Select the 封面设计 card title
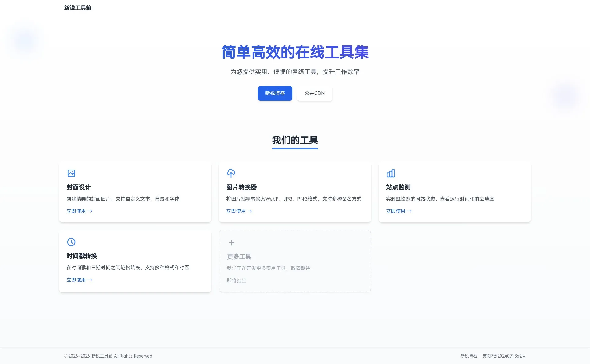The height and width of the screenshot is (364, 590). (79, 187)
